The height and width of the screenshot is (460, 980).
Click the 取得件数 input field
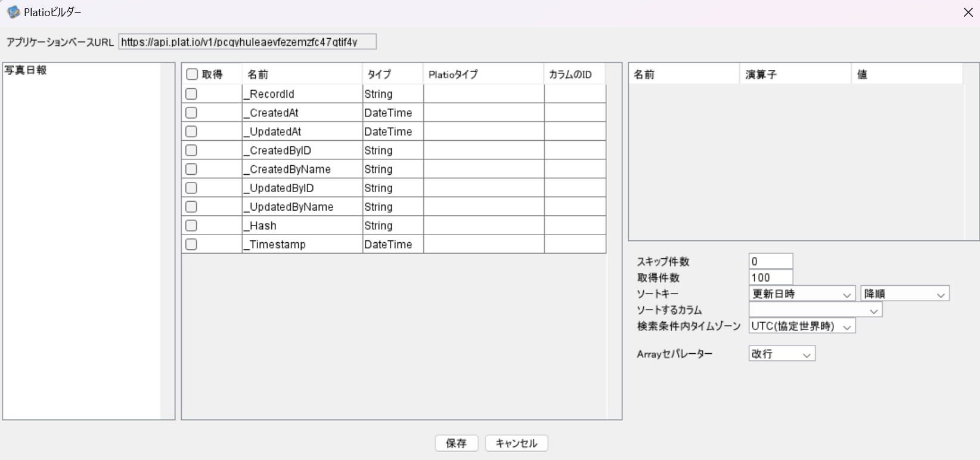point(771,277)
